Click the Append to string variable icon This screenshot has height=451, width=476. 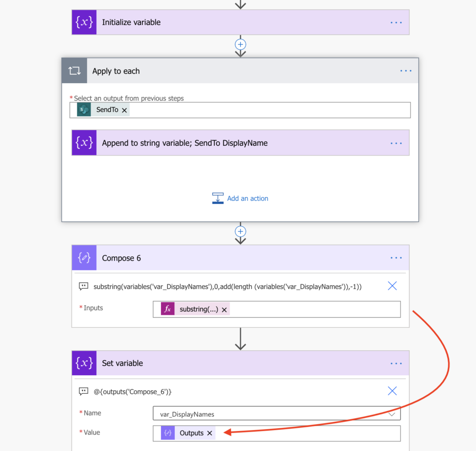[84, 143]
